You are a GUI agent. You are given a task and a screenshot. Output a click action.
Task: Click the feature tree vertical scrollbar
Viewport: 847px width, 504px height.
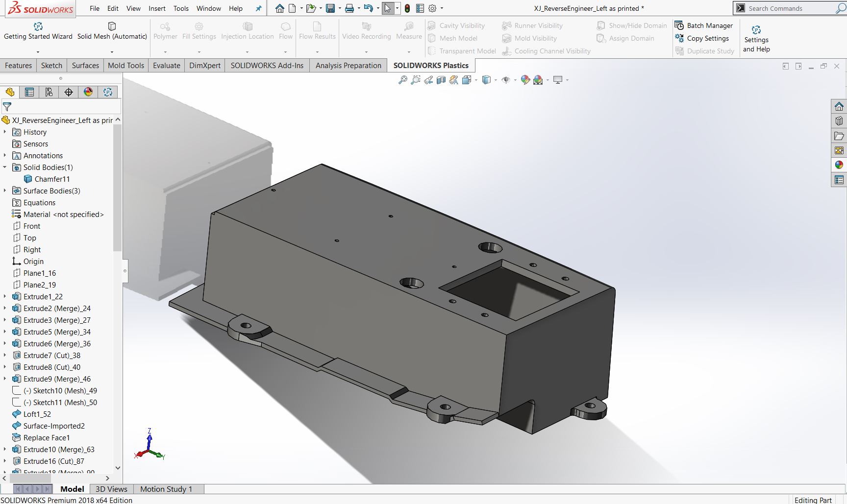[x=117, y=188]
